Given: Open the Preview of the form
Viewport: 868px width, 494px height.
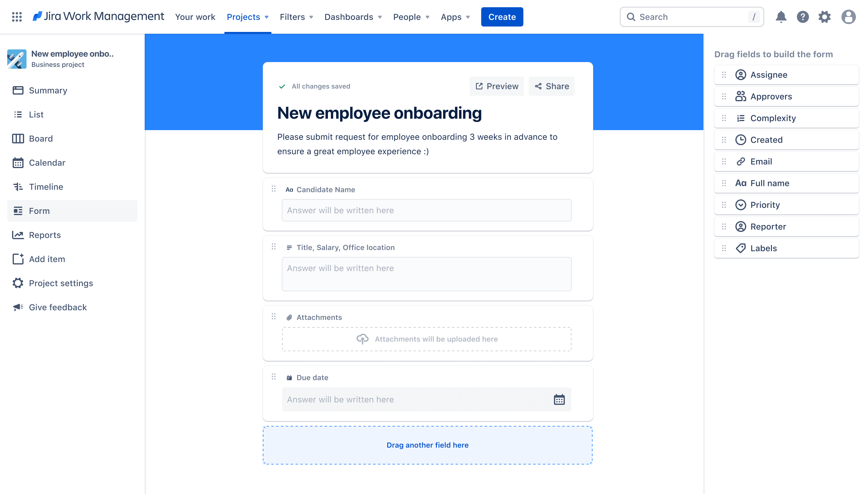Looking at the screenshot, I should click(497, 86).
